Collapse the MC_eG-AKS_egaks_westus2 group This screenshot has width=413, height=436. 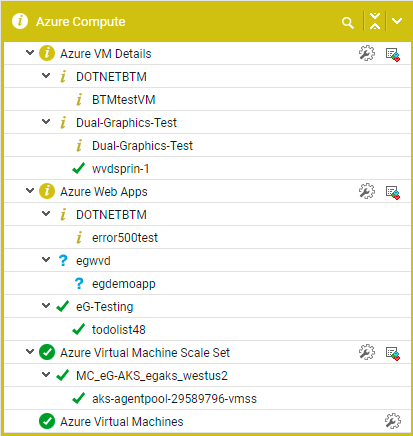pyautogui.click(x=46, y=375)
